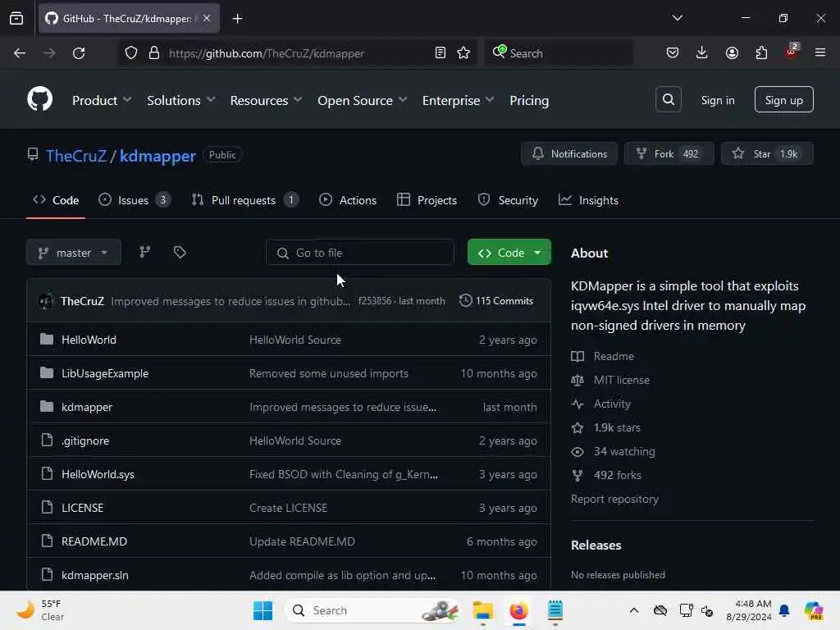Open a new tab with plus icon
The width and height of the screenshot is (840, 630).
click(237, 19)
